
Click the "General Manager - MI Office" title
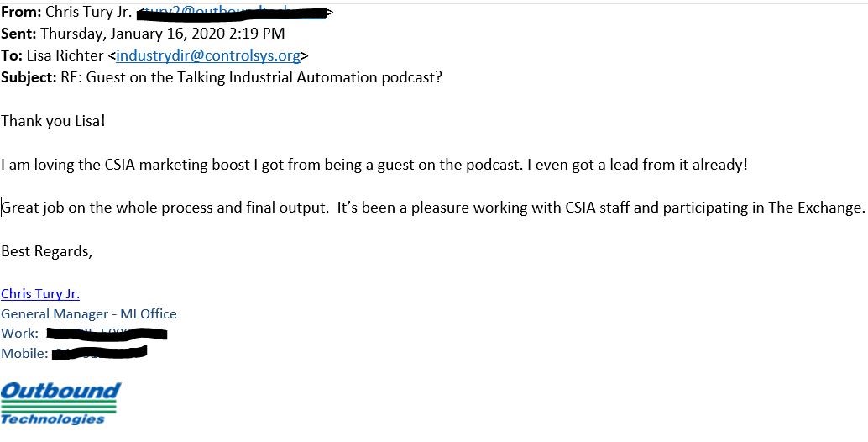(89, 313)
